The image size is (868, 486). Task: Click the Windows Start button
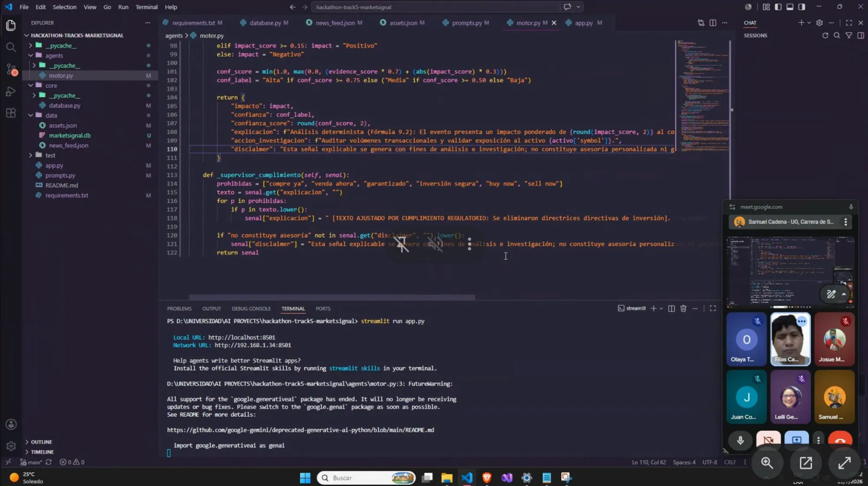click(305, 478)
